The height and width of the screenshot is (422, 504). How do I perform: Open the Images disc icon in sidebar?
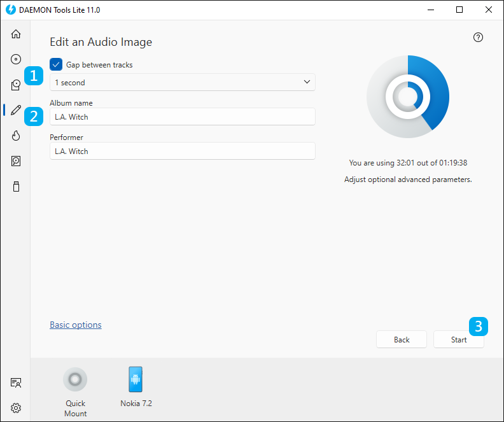tap(16, 59)
